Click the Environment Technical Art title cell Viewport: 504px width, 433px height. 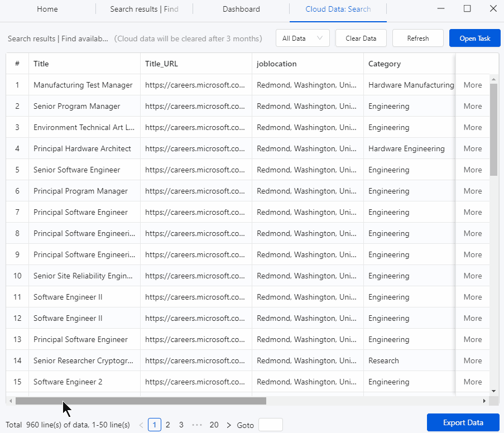click(84, 127)
